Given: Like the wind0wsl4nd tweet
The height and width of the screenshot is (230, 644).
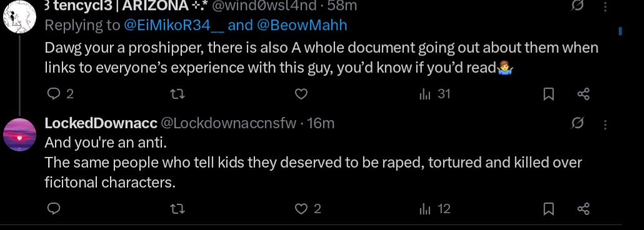Looking at the screenshot, I should (x=301, y=94).
